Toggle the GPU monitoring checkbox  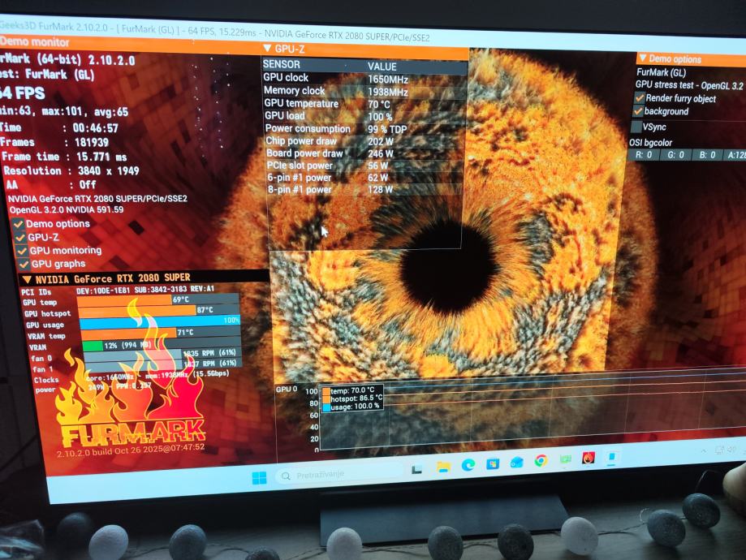[x=22, y=250]
